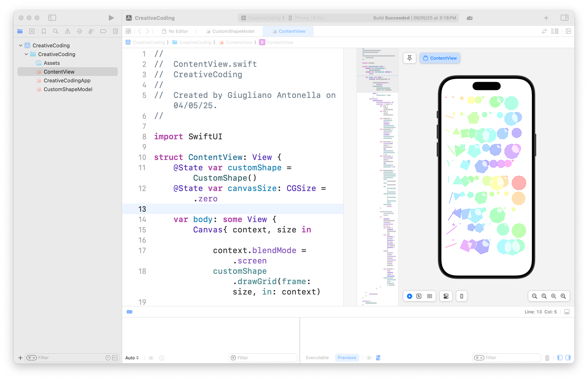Image resolution: width=588 pixels, height=380 pixels.
Task: Collapse the CreativeCoding project root
Action: 21,46
